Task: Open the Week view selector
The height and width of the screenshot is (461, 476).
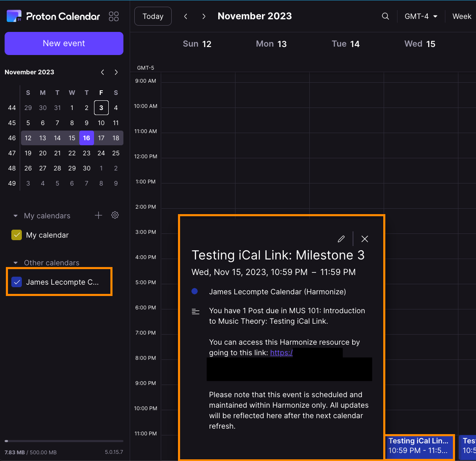Action: tap(461, 16)
